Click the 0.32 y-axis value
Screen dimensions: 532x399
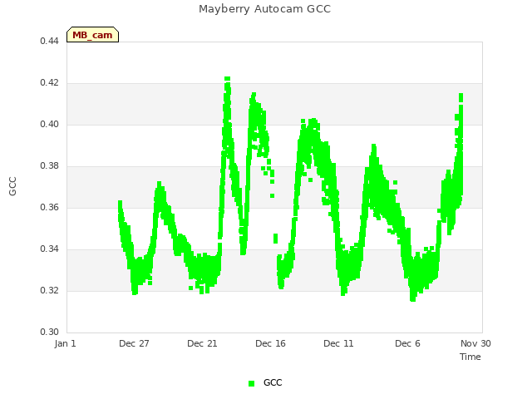50,290
